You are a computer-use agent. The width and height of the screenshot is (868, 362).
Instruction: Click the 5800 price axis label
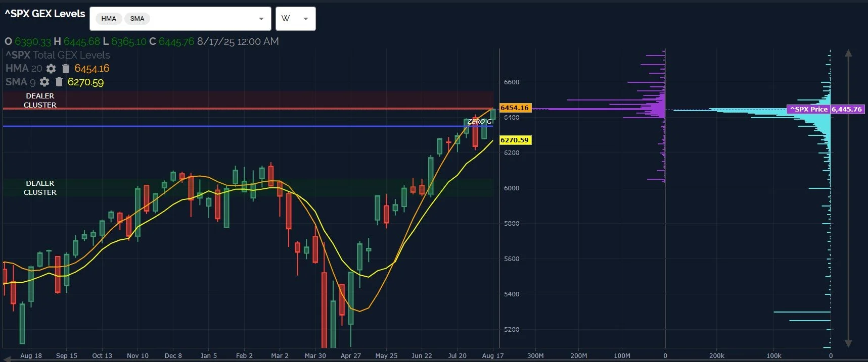[512, 223]
